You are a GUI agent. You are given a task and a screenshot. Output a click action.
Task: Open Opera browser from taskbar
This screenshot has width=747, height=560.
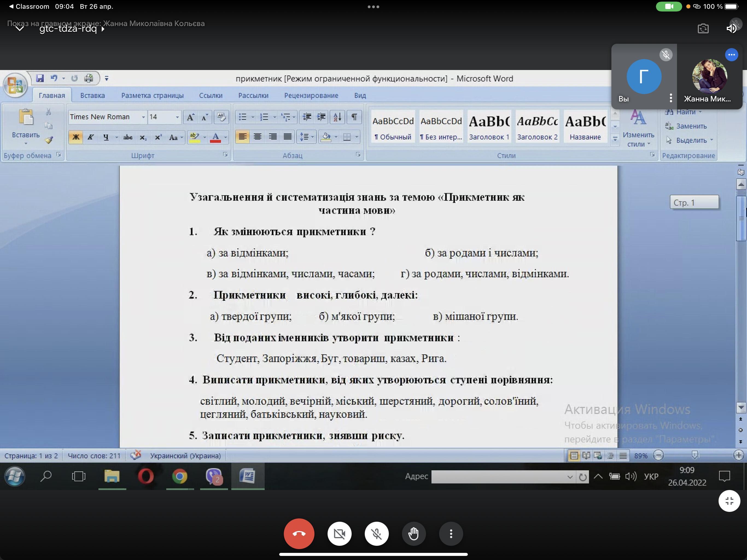point(146,476)
